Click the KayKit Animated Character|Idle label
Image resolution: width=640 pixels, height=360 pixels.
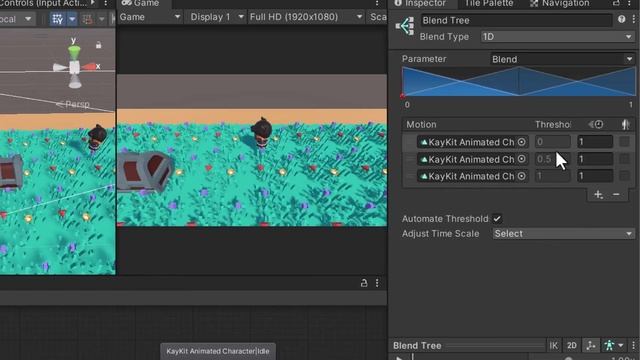click(x=218, y=351)
